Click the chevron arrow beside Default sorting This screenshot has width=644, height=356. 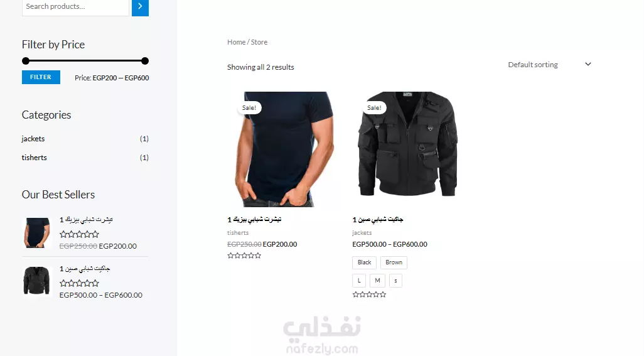click(588, 64)
